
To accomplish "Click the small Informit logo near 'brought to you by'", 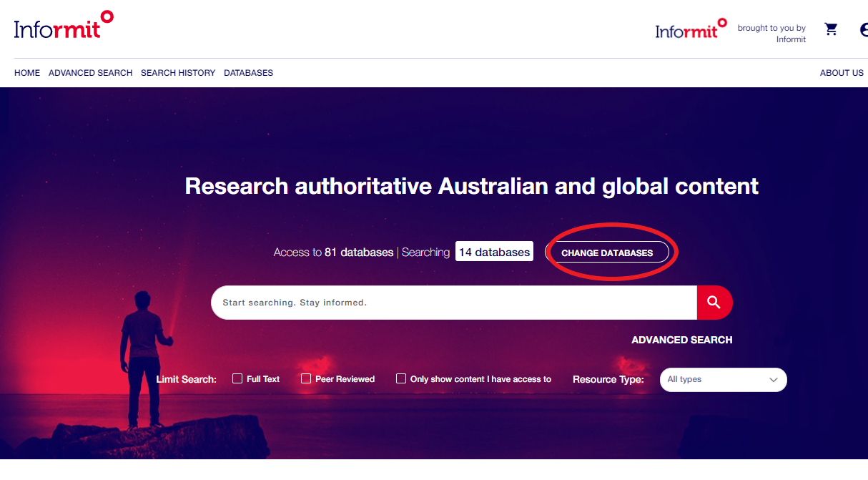I will pyautogui.click(x=689, y=29).
